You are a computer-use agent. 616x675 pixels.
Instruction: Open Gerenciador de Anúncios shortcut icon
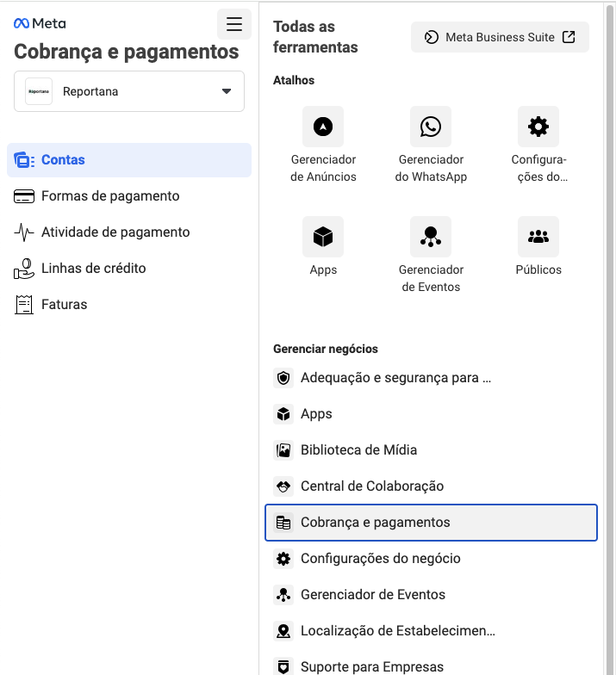pyautogui.click(x=323, y=127)
